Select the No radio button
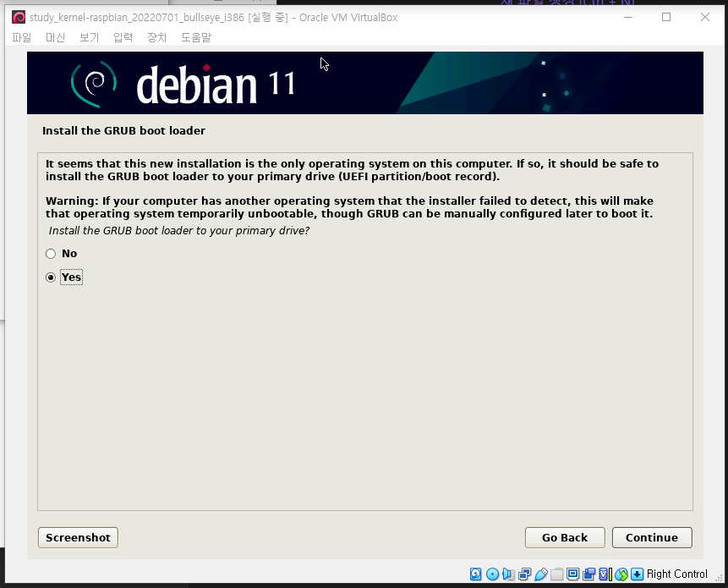The width and height of the screenshot is (728, 588). tap(51, 253)
